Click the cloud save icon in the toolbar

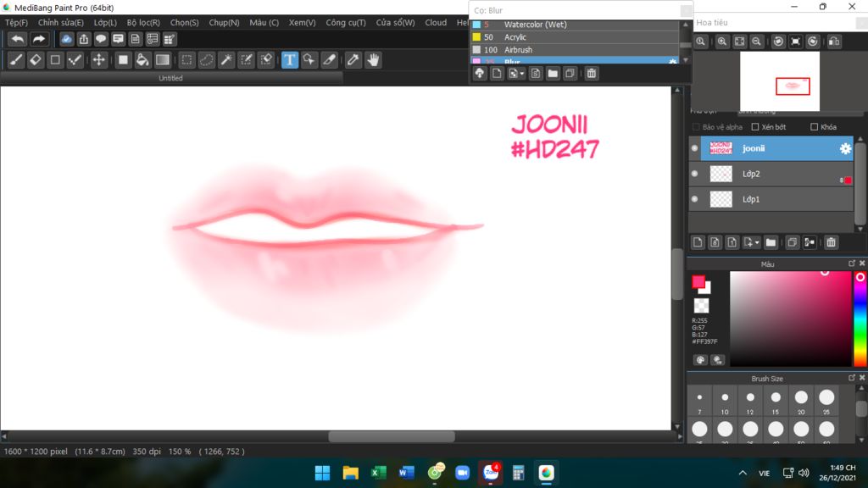point(66,39)
